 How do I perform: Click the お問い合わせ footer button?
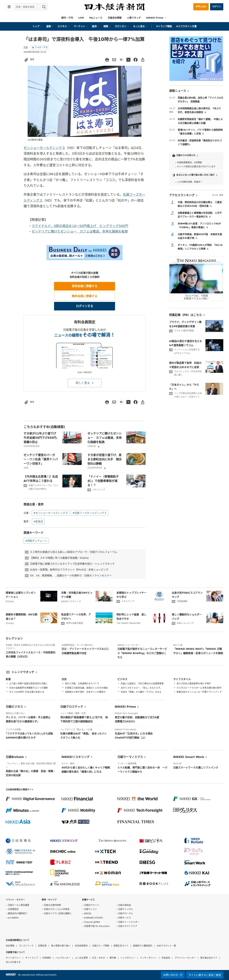173,975
